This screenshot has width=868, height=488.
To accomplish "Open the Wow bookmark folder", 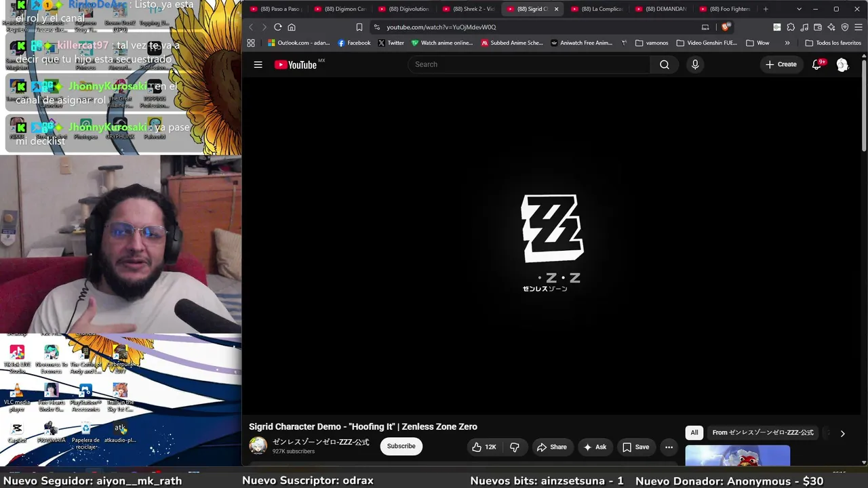I will pyautogui.click(x=757, y=43).
